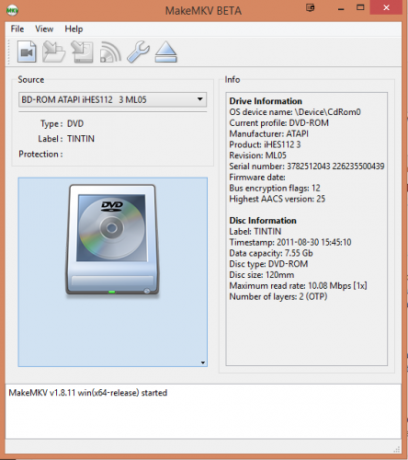408x460 pixels.
Task: Click the Disc Information heading
Action: (263, 220)
